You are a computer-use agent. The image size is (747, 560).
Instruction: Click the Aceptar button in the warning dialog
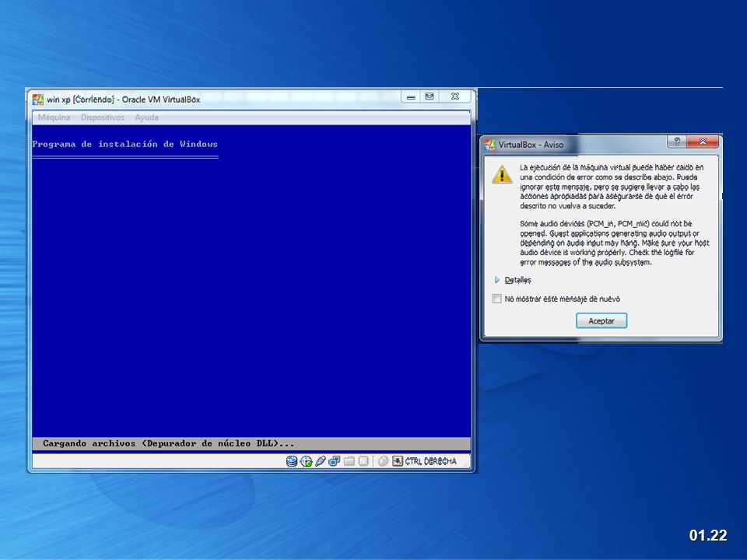(601, 321)
